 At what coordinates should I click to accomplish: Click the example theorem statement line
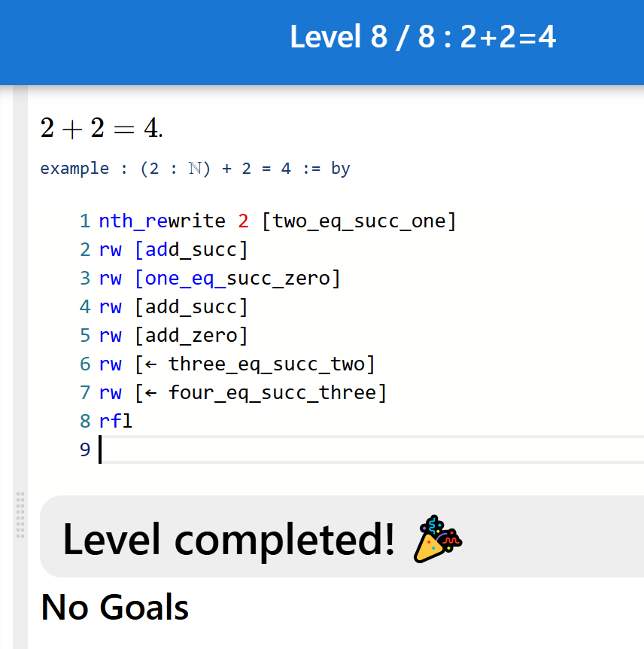(195, 168)
